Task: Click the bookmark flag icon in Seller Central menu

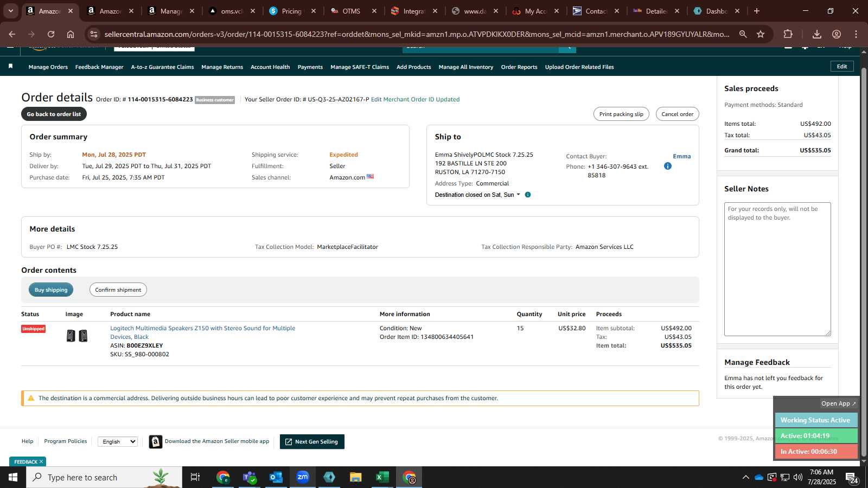Action: tap(10, 66)
